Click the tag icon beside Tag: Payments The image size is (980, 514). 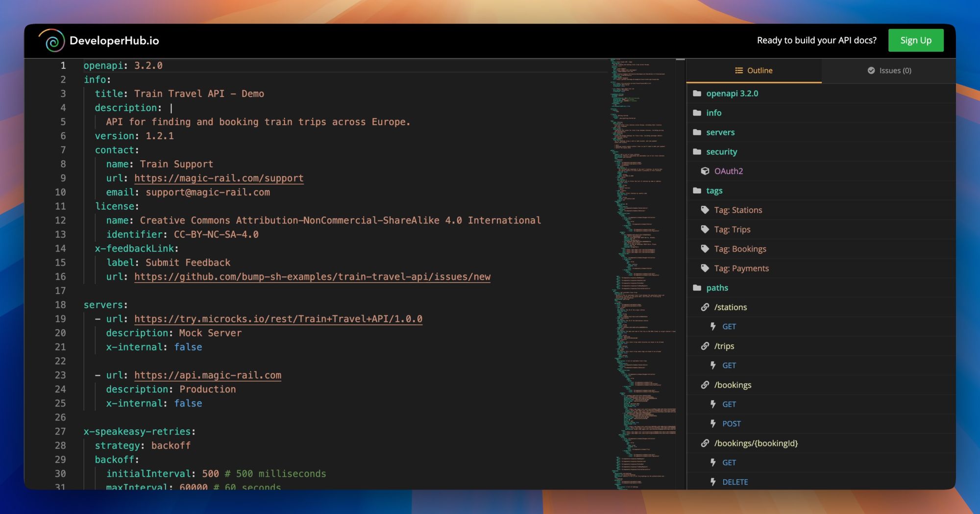coord(706,268)
